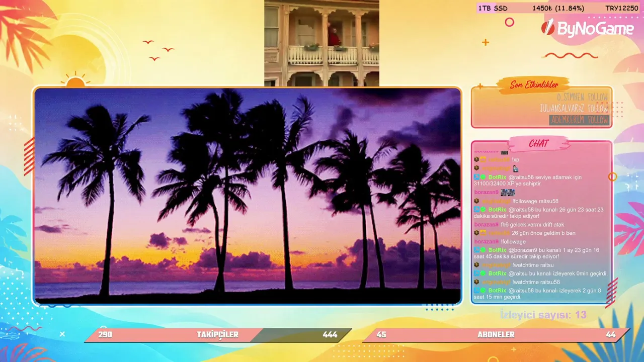The image size is (644, 362).
Task: Click the !watchtime raitsu58 message
Action: [x=536, y=282]
